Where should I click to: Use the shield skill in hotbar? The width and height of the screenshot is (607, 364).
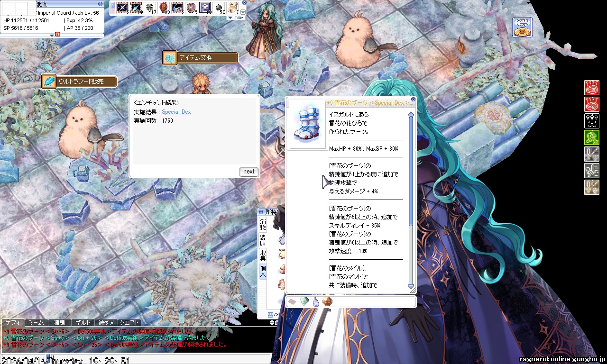[x=191, y=8]
